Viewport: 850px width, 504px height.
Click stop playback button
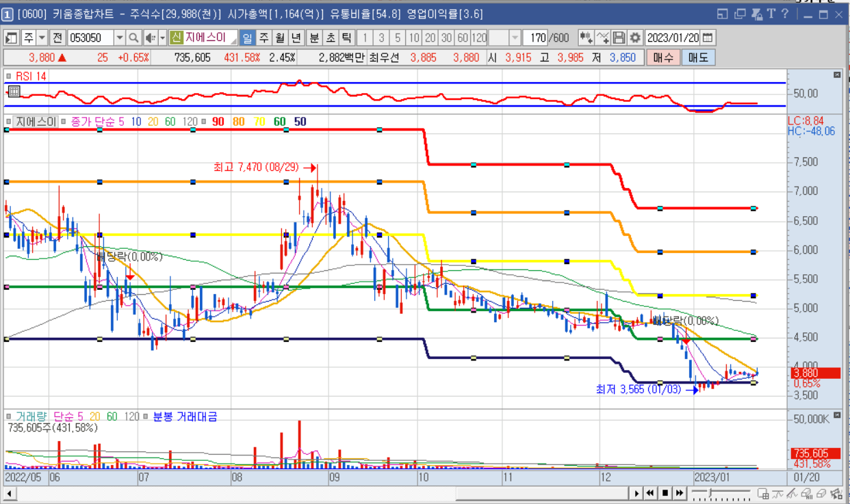coord(665,493)
